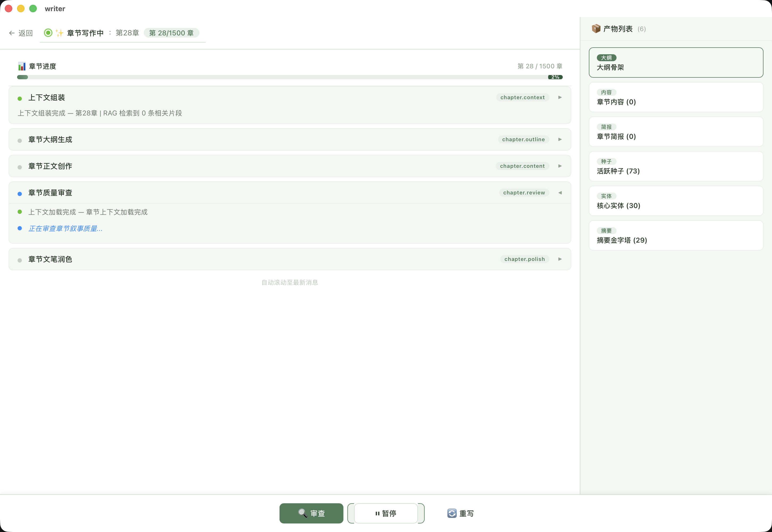This screenshot has height=532, width=772.
Task: Click the 章节大纲生成 step title
Action: [50, 139]
